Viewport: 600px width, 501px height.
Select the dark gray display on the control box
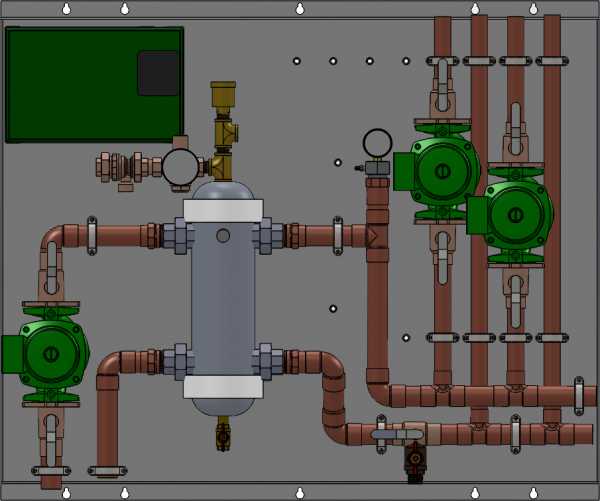point(158,73)
